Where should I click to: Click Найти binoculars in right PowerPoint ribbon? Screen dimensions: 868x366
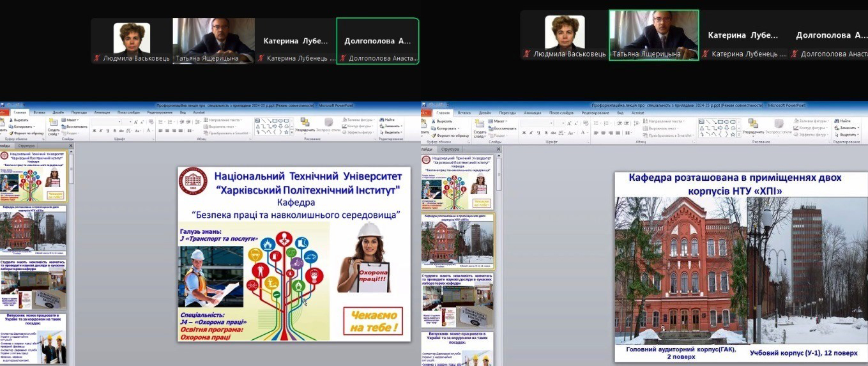[836, 121]
